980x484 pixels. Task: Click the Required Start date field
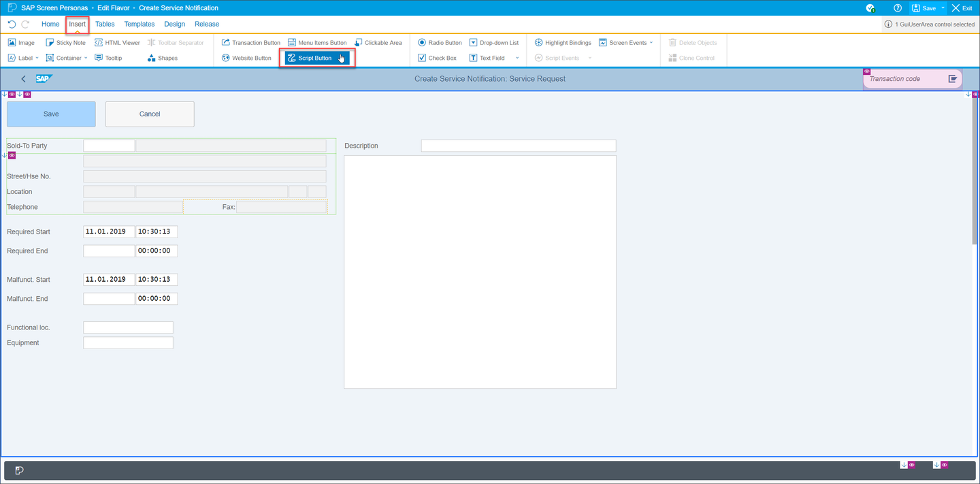(109, 231)
